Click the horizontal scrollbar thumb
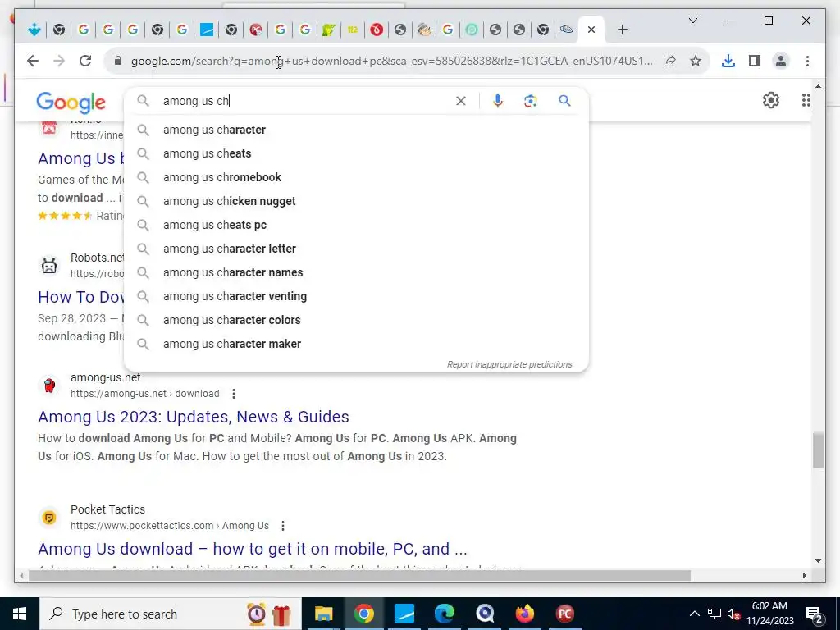 (359, 576)
